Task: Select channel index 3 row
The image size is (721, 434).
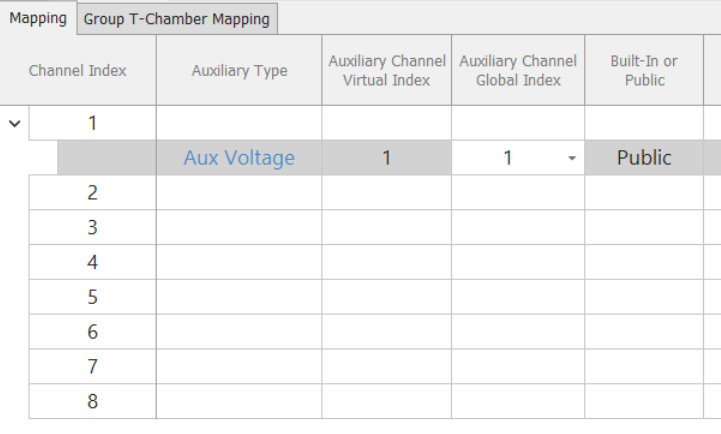Action: [92, 228]
